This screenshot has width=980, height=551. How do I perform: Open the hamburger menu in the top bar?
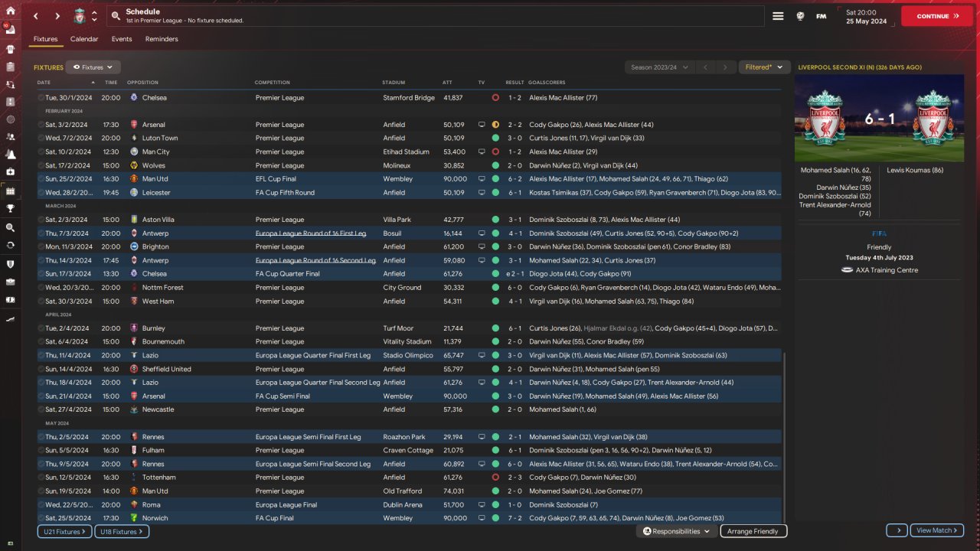pos(778,16)
